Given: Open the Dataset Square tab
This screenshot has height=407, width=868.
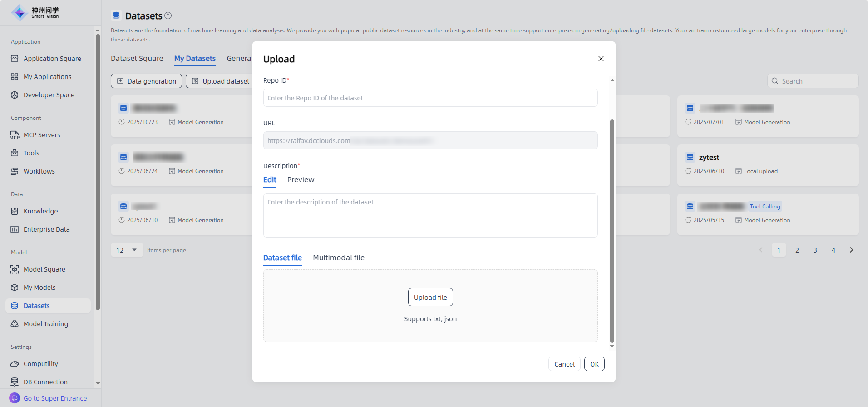Looking at the screenshot, I should click(x=137, y=59).
